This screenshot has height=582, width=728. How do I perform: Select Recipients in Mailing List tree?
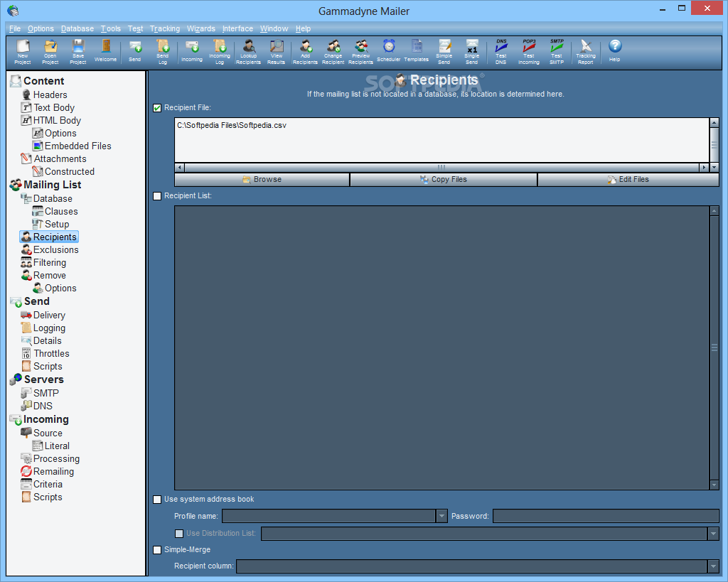(49, 237)
